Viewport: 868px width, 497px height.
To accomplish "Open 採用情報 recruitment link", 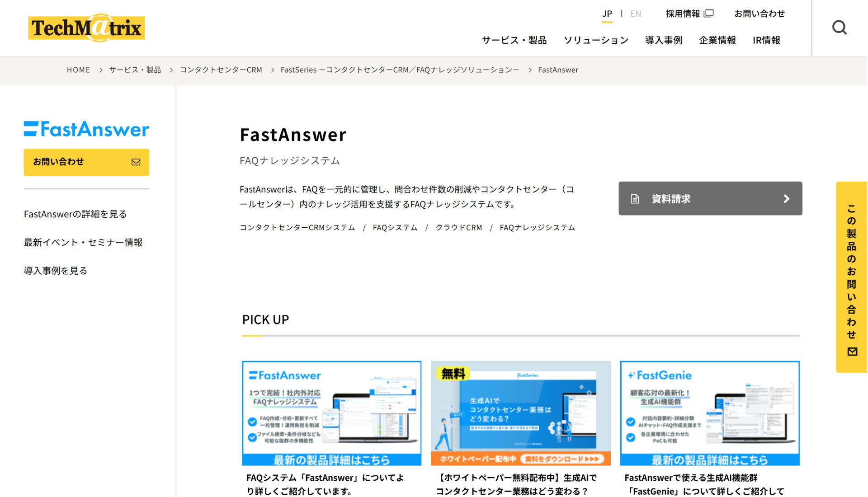I will click(x=689, y=14).
